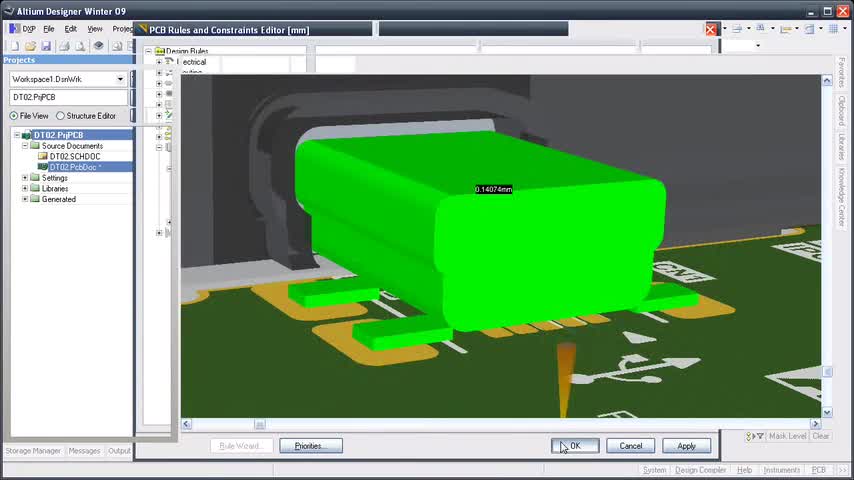Open the Favorites side panel tab
854x480 pixels.
tap(842, 73)
